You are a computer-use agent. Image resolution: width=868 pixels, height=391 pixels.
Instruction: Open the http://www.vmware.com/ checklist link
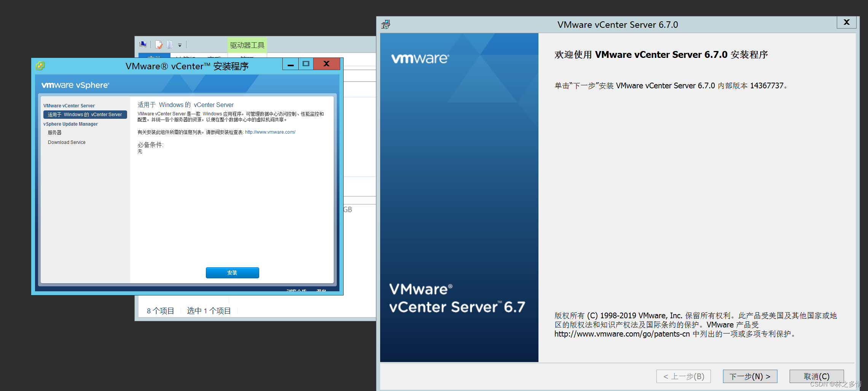[270, 132]
